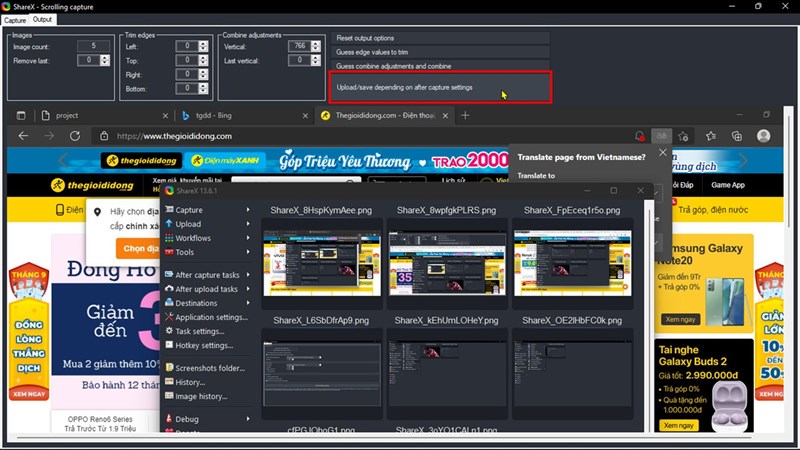
Task: Click Xem ngay on Samsung Galaxy Note20 ad
Action: point(681,319)
